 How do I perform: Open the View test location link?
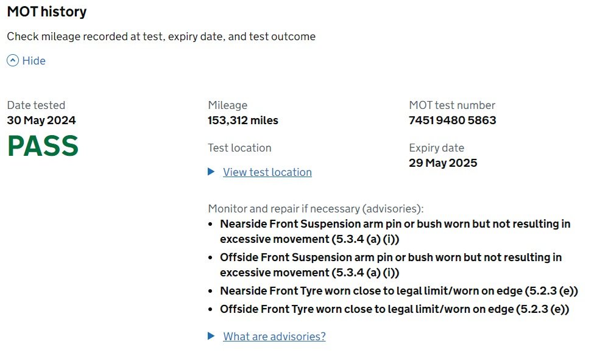point(267,172)
